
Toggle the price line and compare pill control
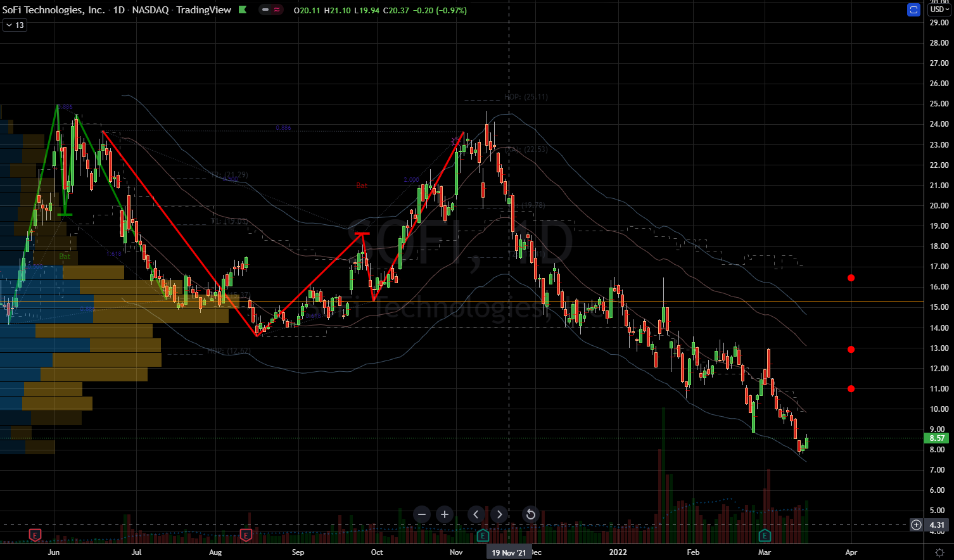click(x=272, y=10)
